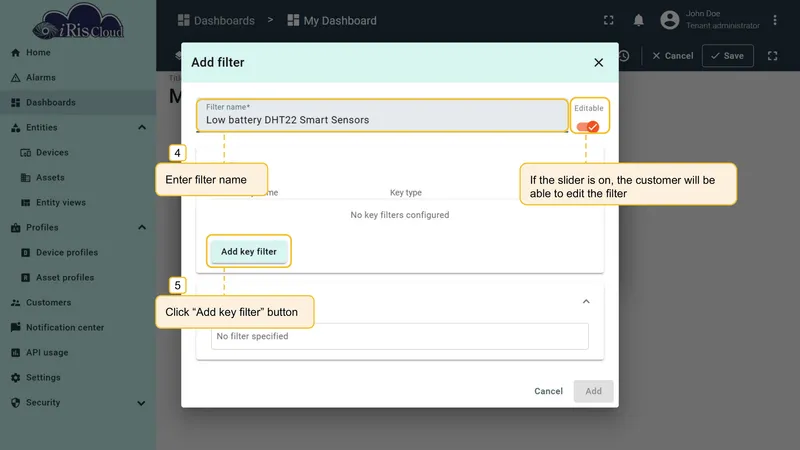Click the Entity views icon
Viewport: 800px width, 450px height.
[x=26, y=203]
